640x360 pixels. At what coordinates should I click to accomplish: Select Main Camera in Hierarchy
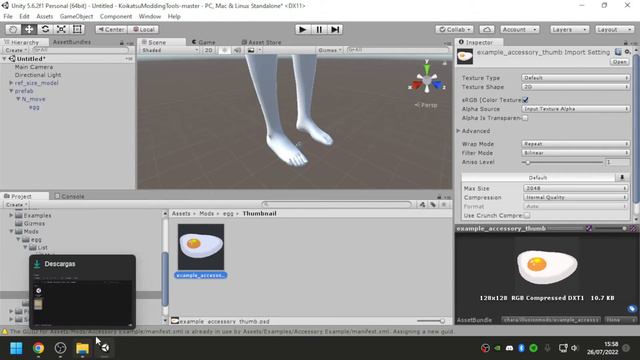pos(34,67)
